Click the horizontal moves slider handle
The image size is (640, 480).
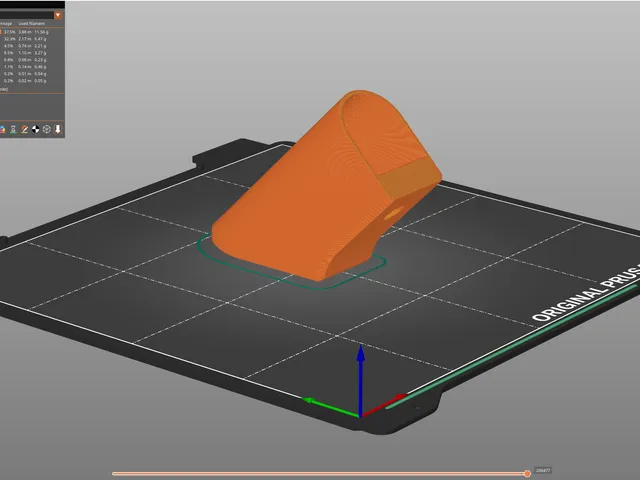click(x=527, y=473)
